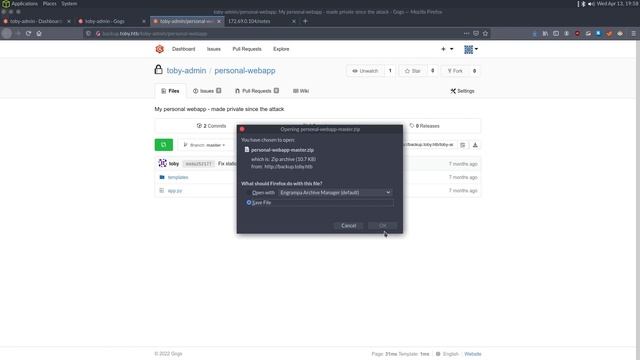Click the Unwatch button
The height and width of the screenshot is (360, 640).
point(365,71)
